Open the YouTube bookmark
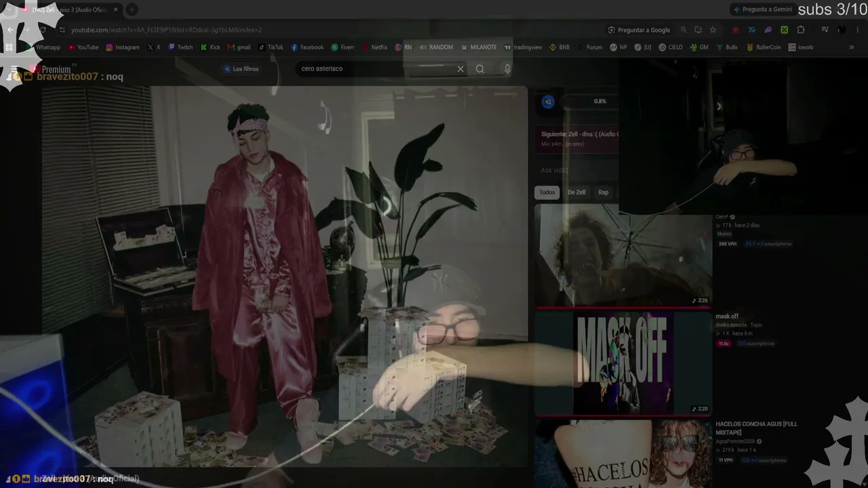 tap(83, 47)
